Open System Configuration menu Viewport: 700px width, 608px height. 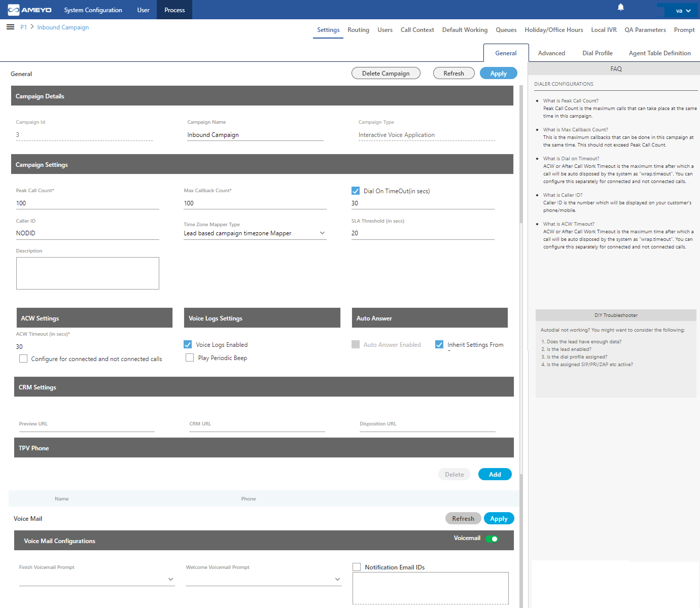click(x=93, y=10)
